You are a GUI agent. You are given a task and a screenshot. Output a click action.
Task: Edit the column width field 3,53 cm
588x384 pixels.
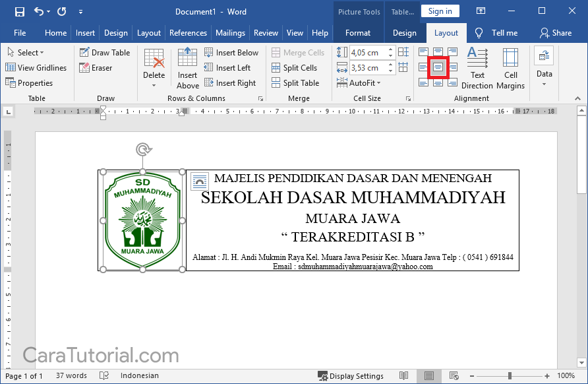(368, 68)
